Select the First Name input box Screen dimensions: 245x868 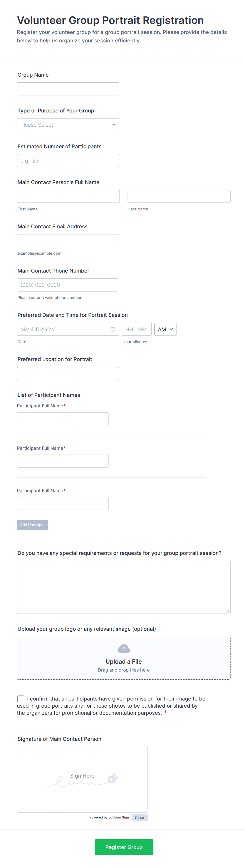click(x=68, y=196)
